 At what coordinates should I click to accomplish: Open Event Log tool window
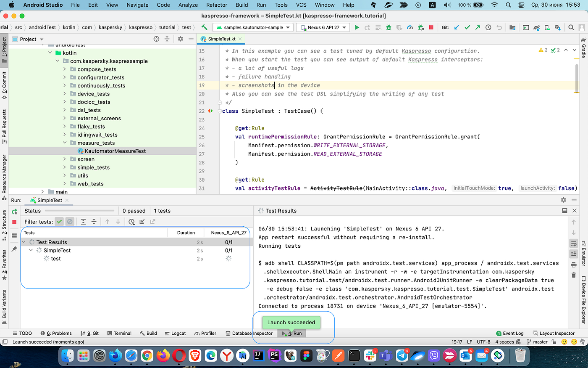(509, 334)
